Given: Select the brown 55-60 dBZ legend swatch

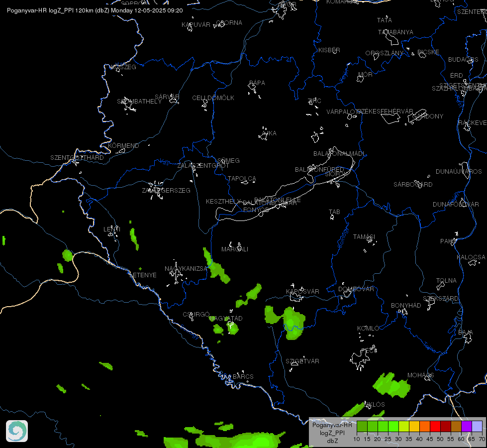Looking at the screenshot, I should pyautogui.click(x=456, y=426).
